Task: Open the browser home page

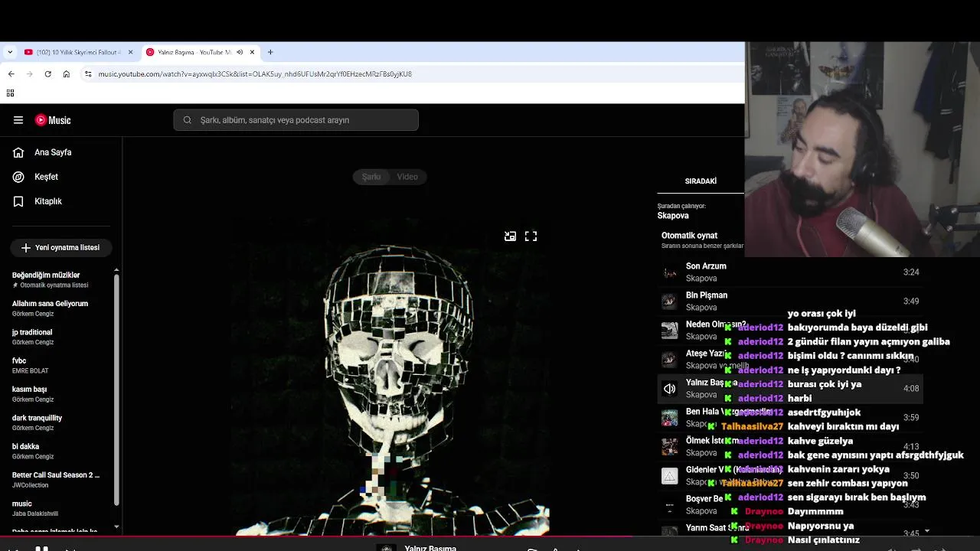Action: (x=67, y=74)
